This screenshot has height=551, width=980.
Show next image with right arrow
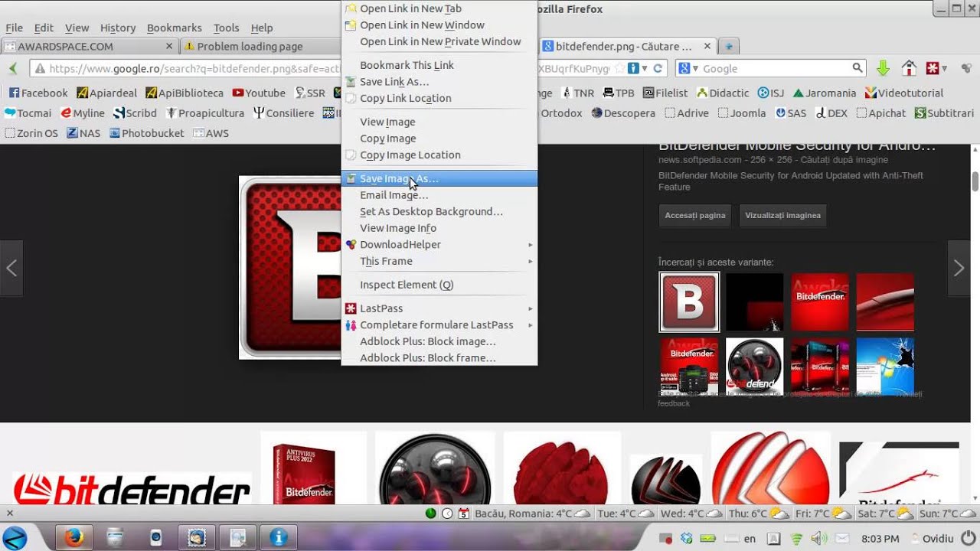pyautogui.click(x=959, y=268)
